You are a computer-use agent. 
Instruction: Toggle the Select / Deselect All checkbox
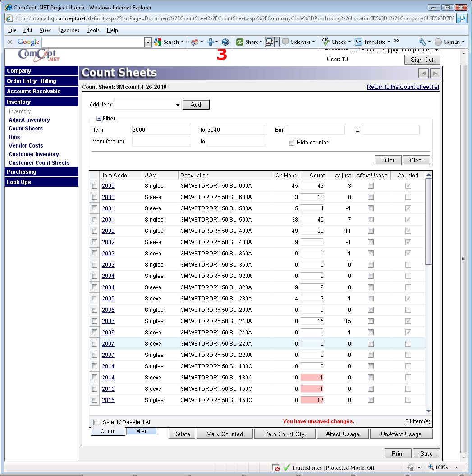click(x=96, y=422)
